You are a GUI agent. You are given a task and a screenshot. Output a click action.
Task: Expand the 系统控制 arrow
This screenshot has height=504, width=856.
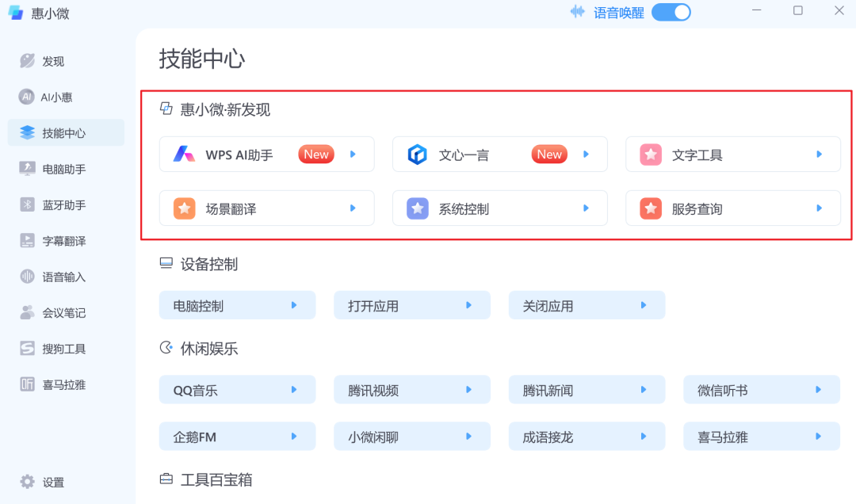point(586,208)
